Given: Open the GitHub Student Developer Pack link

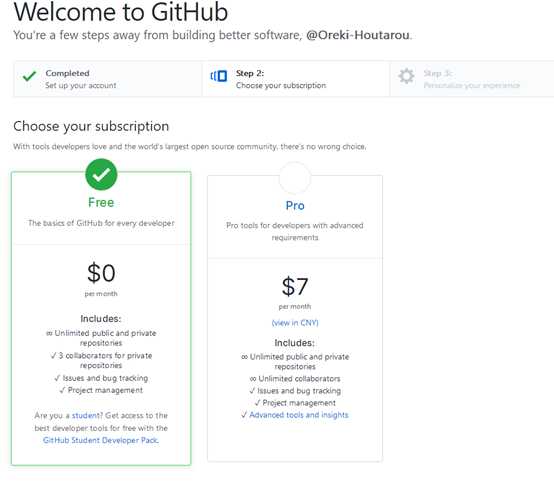Looking at the screenshot, I should 101,440.
